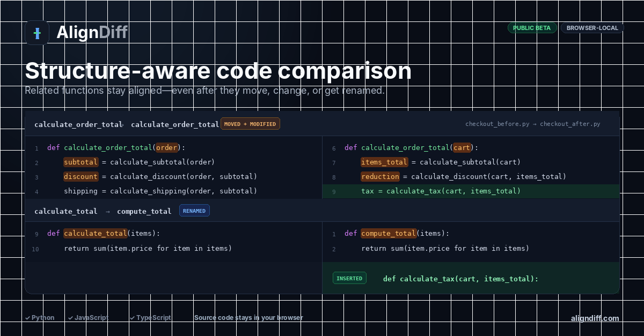Click the JavaScript language label

(91, 318)
